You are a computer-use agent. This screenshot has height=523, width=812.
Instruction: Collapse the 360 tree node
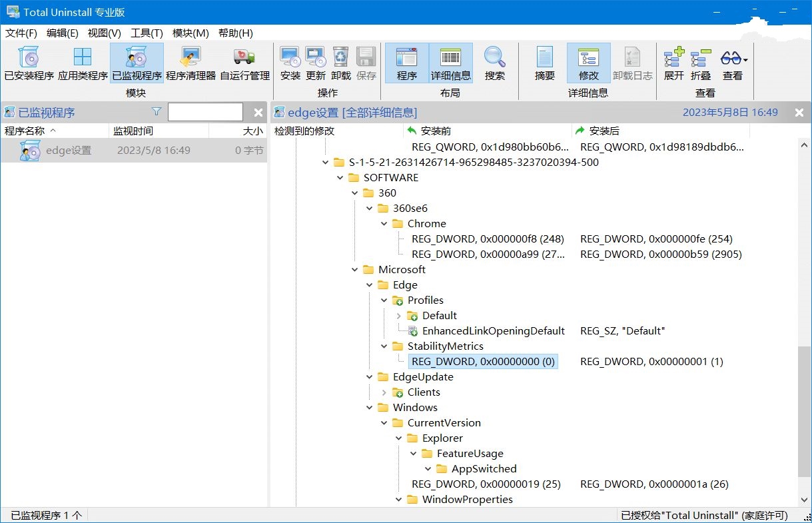354,193
